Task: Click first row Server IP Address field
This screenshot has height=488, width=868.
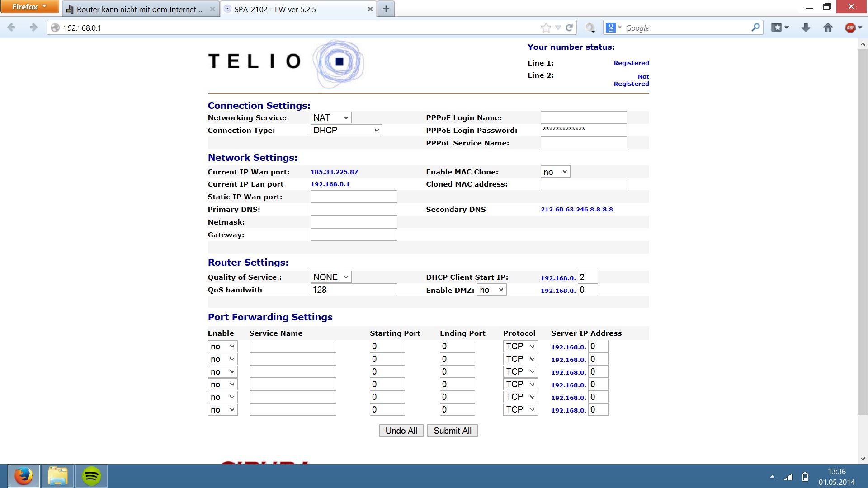Action: click(x=598, y=346)
